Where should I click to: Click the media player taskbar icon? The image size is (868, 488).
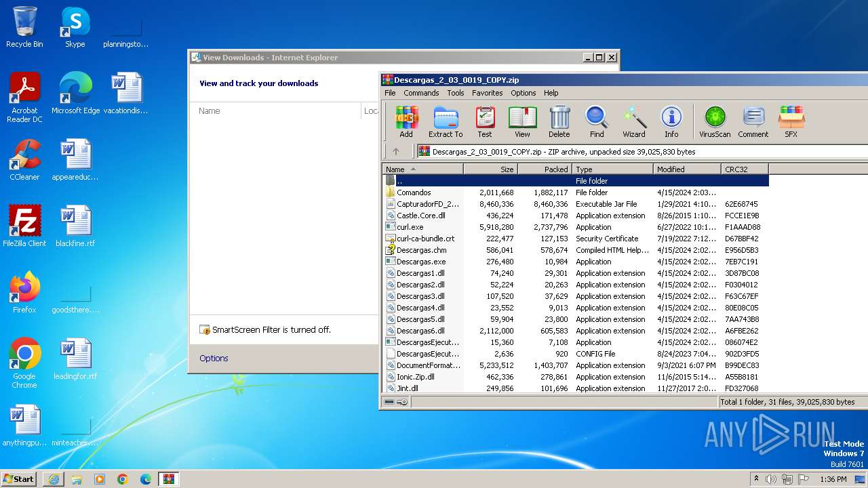coord(100,479)
